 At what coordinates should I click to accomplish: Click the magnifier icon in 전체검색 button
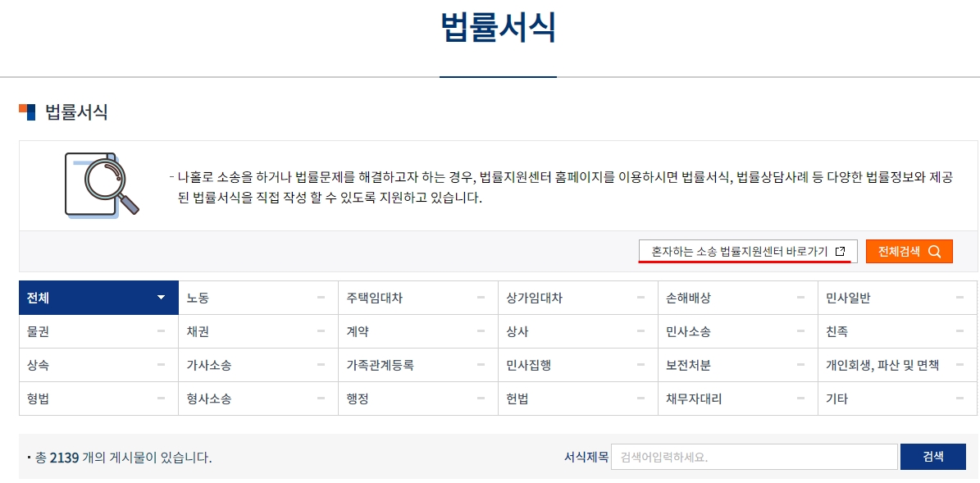point(934,252)
